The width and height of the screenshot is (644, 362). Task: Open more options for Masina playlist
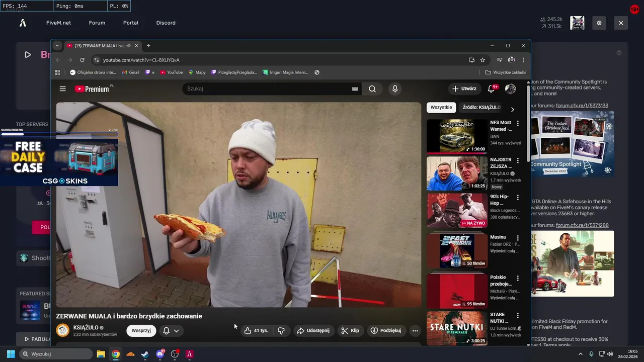point(518,238)
